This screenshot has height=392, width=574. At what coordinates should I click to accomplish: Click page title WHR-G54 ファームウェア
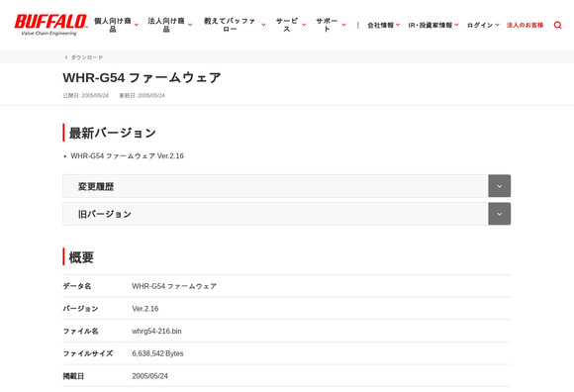pyautogui.click(x=143, y=77)
